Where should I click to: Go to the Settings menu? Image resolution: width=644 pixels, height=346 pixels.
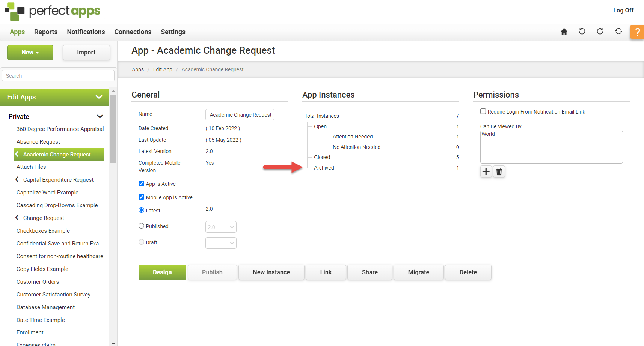click(x=173, y=32)
